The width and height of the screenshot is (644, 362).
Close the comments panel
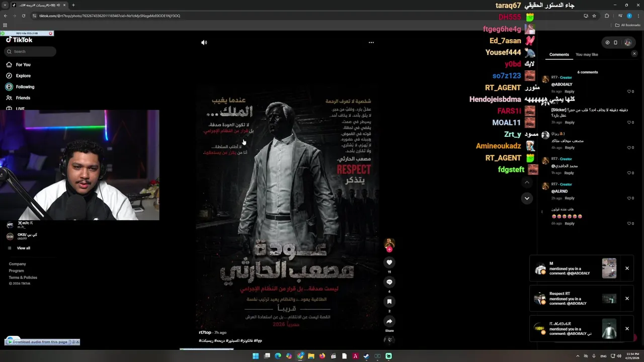pos(634,53)
